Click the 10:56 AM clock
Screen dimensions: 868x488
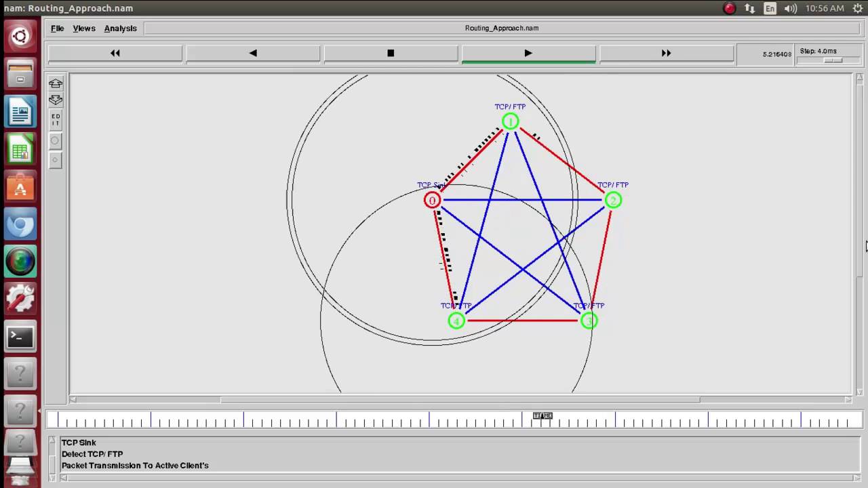pyautogui.click(x=825, y=8)
